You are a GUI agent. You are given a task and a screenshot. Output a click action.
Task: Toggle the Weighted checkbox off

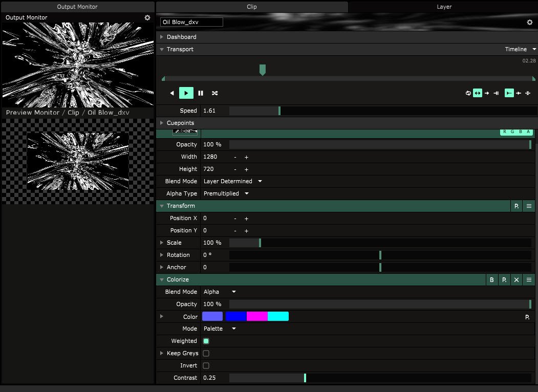click(206, 341)
